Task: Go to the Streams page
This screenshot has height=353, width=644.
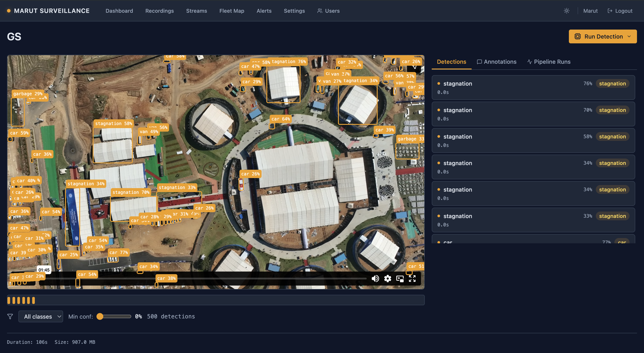Action: click(196, 11)
